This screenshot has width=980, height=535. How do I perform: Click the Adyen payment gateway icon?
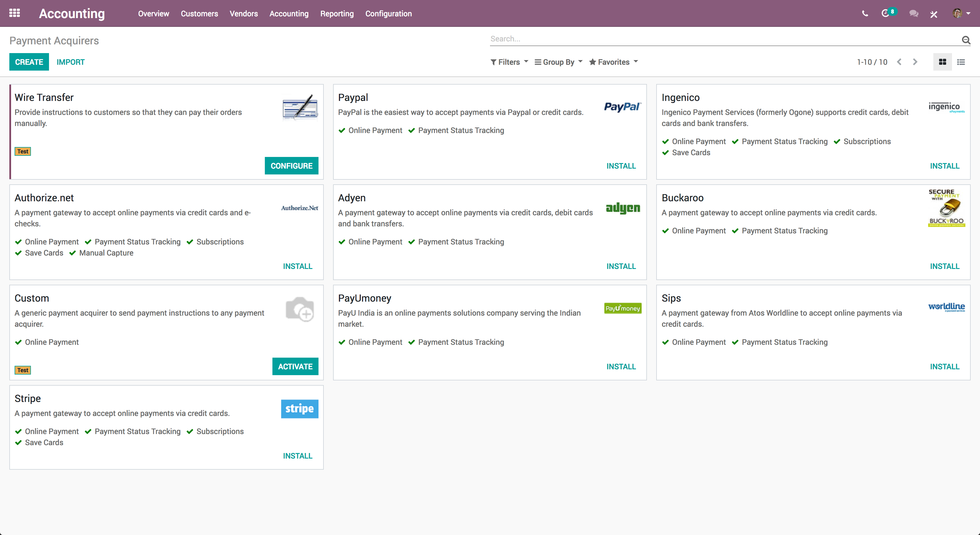[622, 207]
